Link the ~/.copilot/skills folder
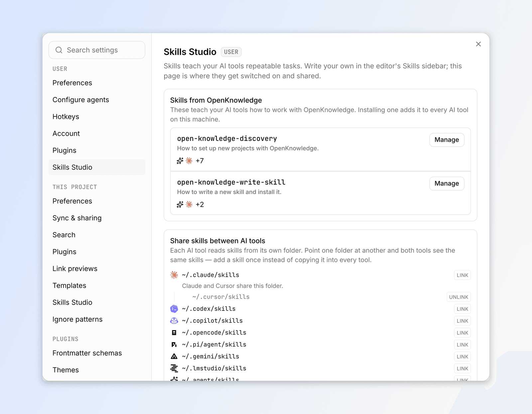The height and width of the screenshot is (414, 532). 462,321
